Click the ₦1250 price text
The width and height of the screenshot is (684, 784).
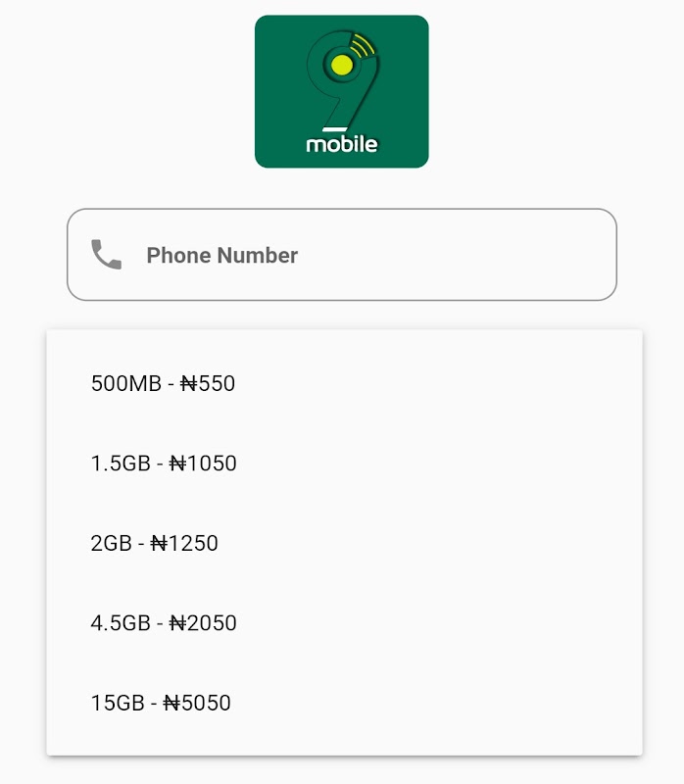[x=184, y=543]
